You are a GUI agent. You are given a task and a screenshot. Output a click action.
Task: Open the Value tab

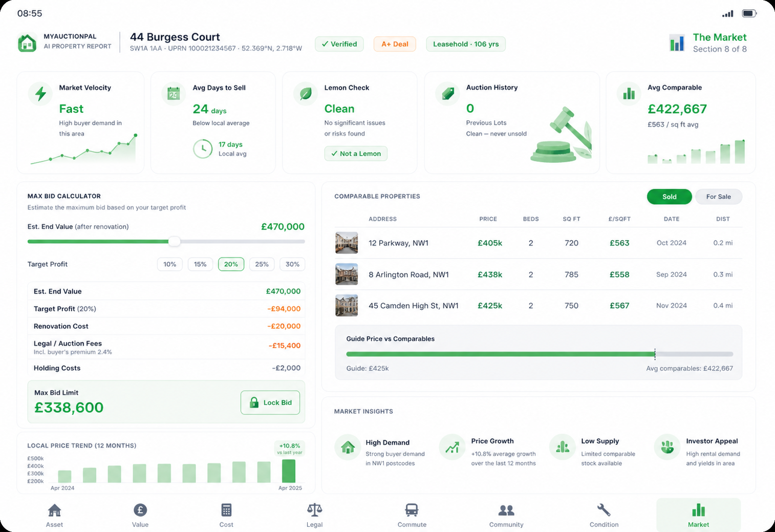(140, 515)
